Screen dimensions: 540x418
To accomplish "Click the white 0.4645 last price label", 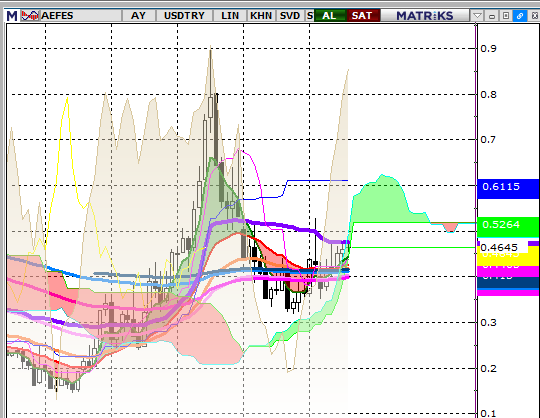I will point(503,248).
